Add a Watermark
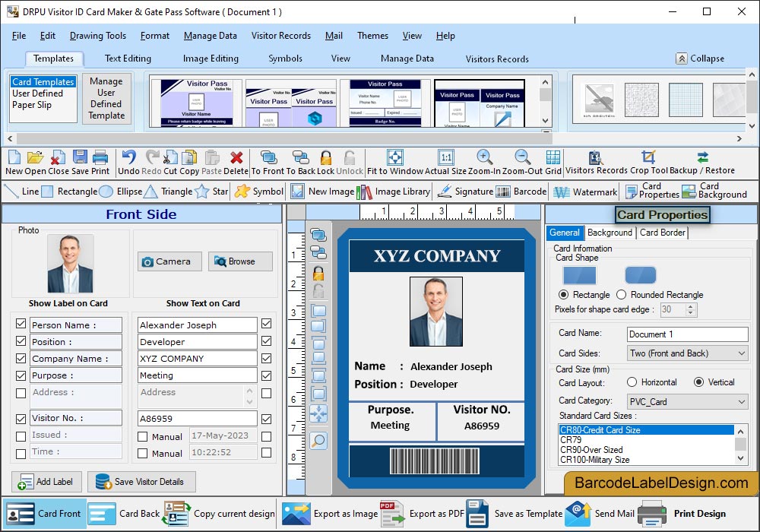 (585, 192)
